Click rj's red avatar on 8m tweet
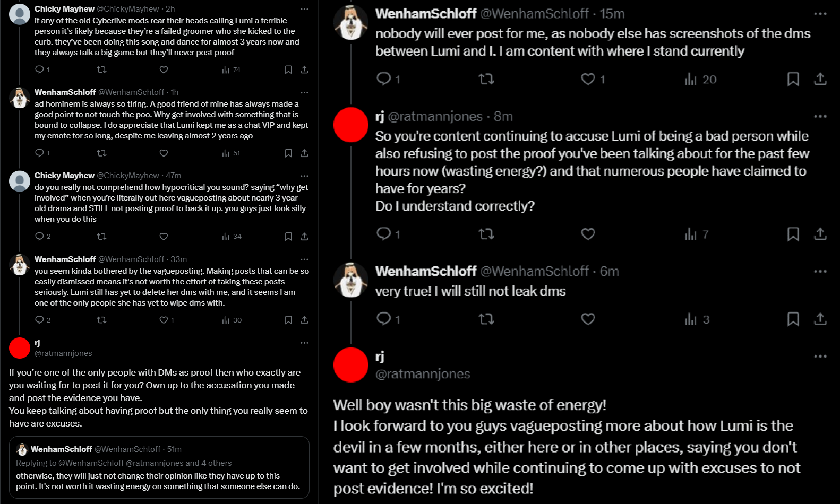The image size is (840, 504). [350, 125]
